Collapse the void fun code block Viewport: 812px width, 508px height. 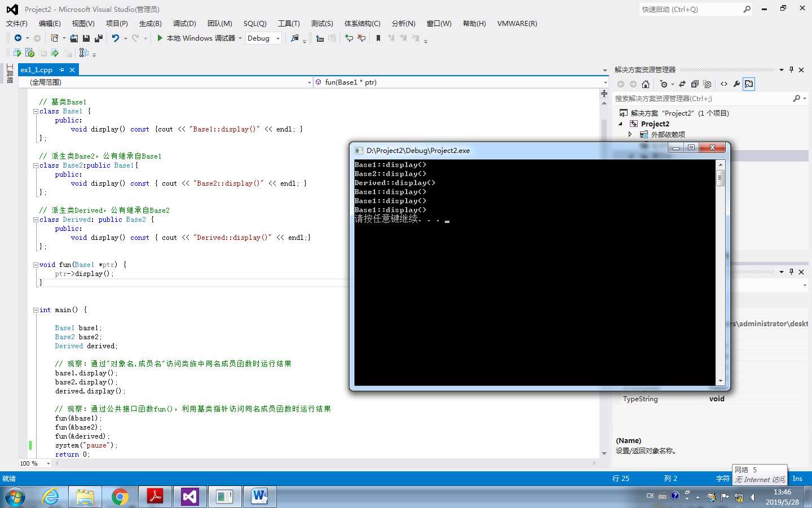(36, 265)
